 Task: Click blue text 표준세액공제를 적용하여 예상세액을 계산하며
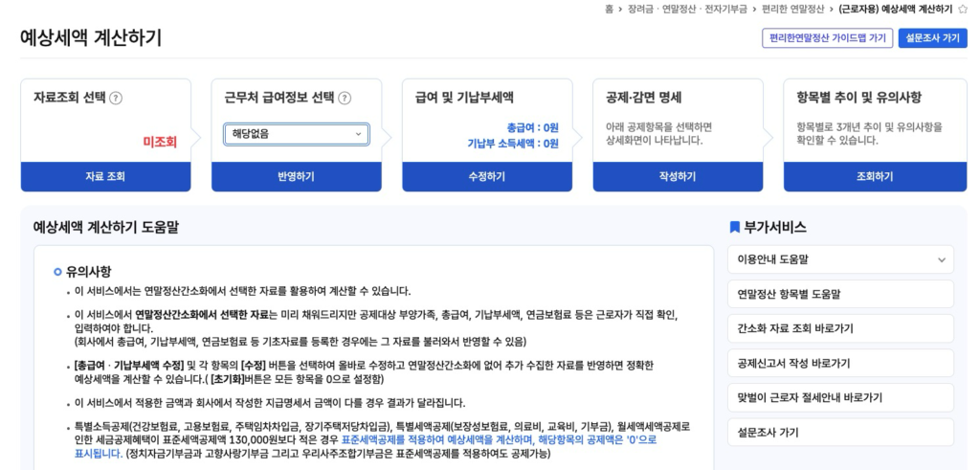point(438,440)
